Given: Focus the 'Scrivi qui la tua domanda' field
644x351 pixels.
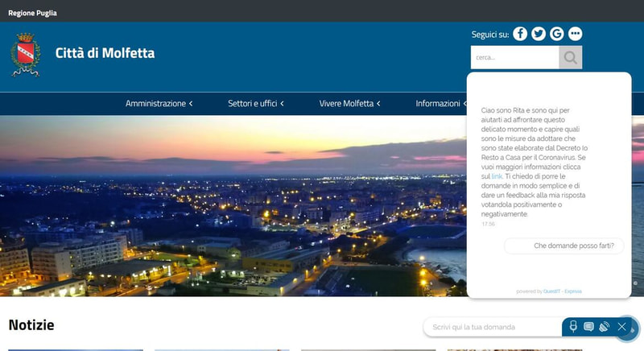Looking at the screenshot, I should click(492, 327).
